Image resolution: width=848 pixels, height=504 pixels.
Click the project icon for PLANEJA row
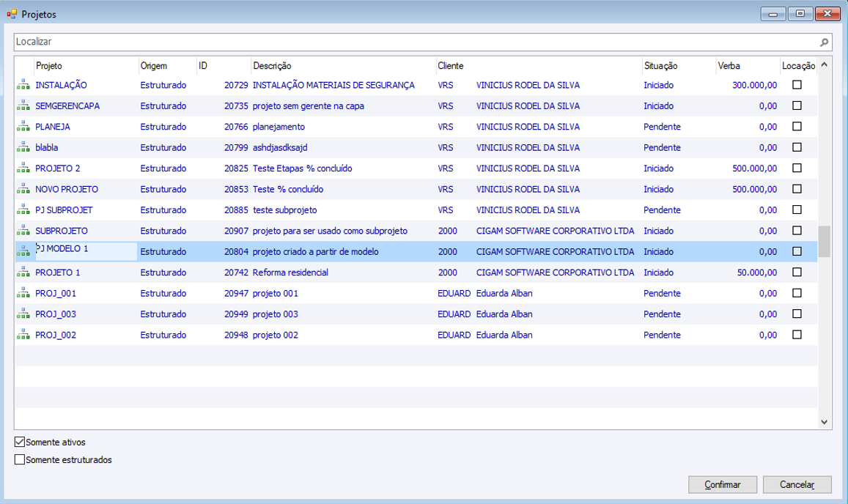pos(23,127)
